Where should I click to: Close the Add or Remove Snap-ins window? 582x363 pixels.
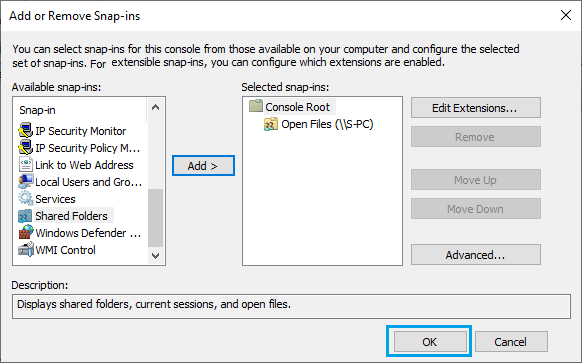566,15
